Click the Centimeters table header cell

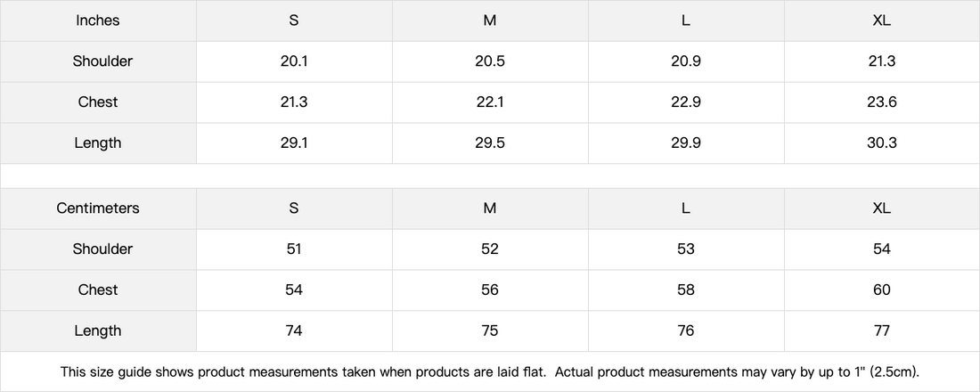(x=98, y=208)
